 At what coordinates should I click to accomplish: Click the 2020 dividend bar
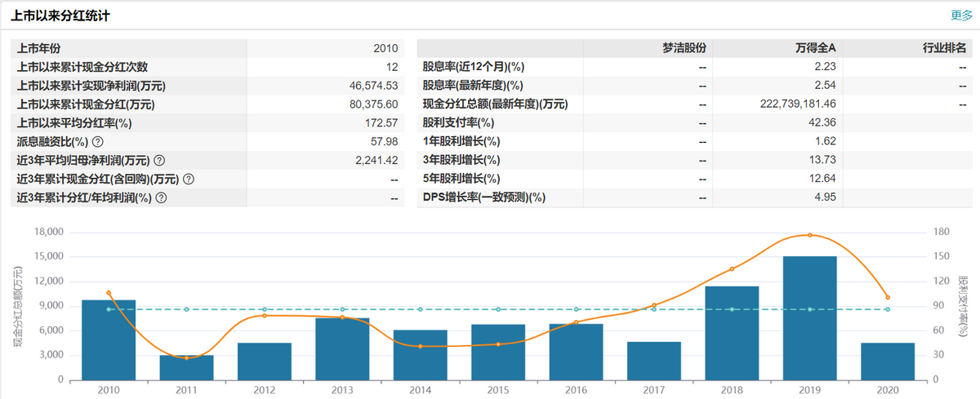point(888,361)
